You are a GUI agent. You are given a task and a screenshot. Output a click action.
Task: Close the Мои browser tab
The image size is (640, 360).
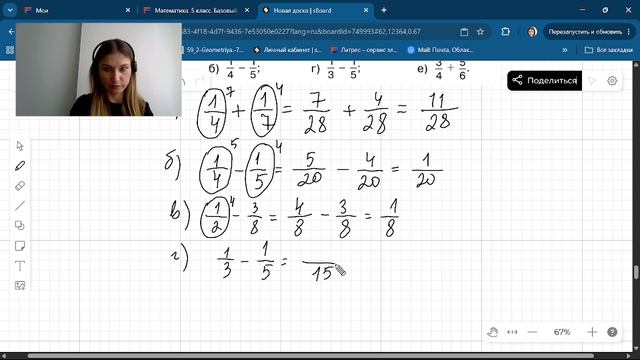pos(128,10)
